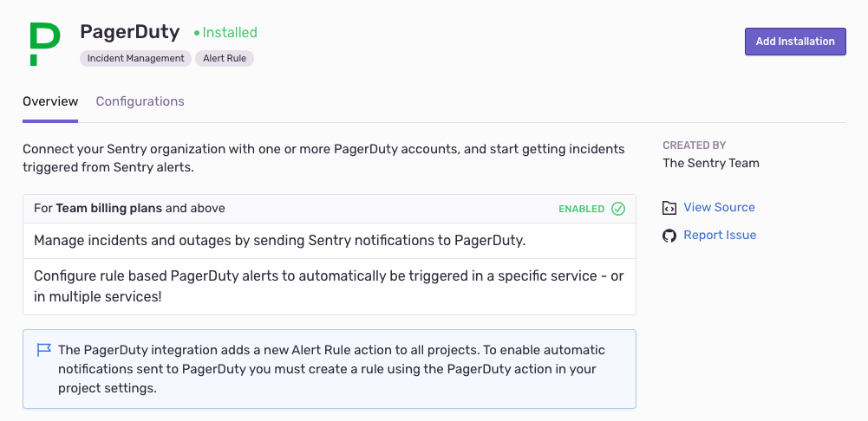Open the Overview tab
Image resolution: width=868 pixels, height=421 pixels.
(50, 101)
